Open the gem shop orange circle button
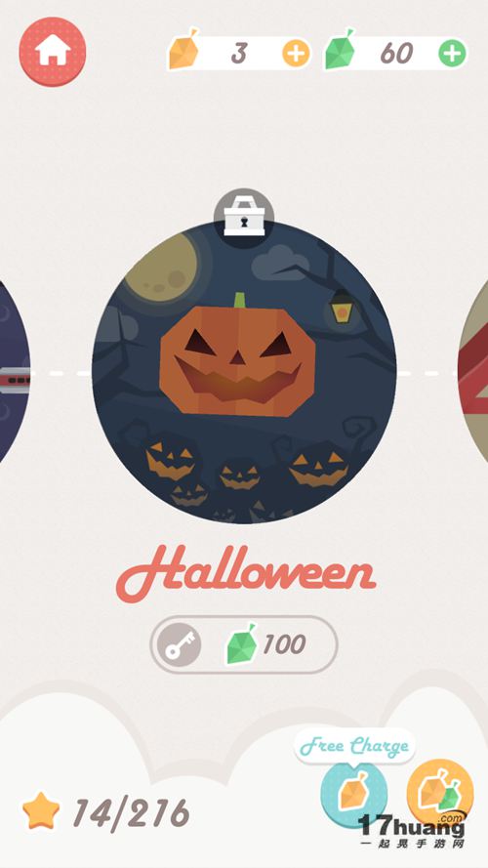 440,792
